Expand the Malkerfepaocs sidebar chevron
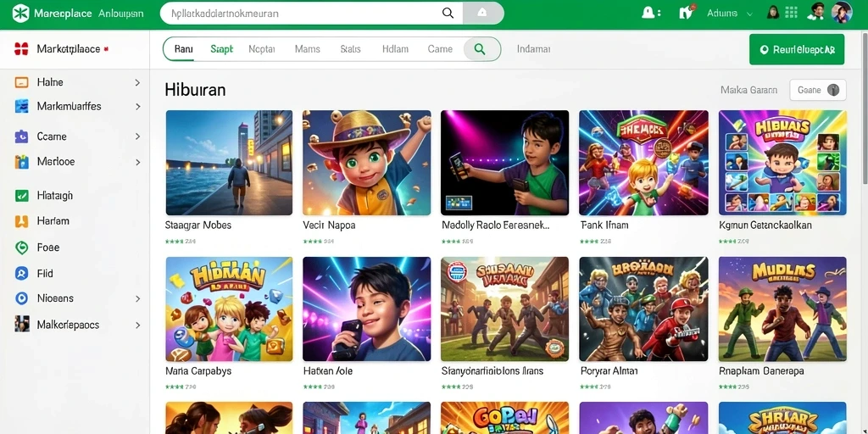The image size is (868, 434). point(137,325)
